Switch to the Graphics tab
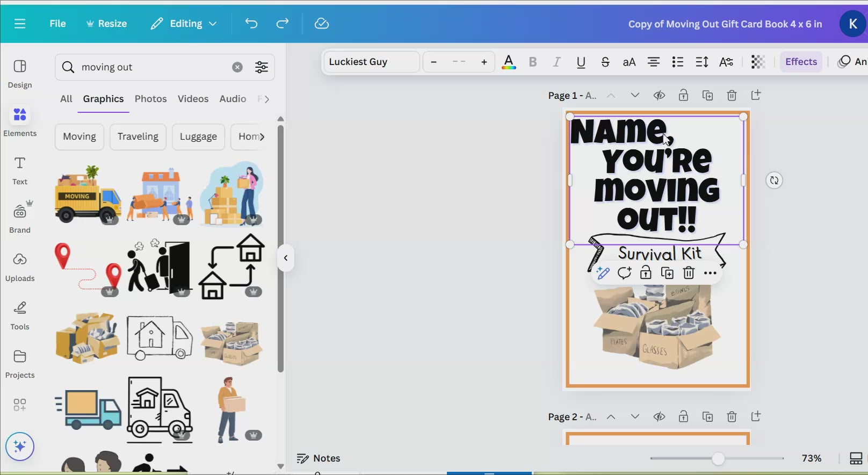 pyautogui.click(x=103, y=99)
